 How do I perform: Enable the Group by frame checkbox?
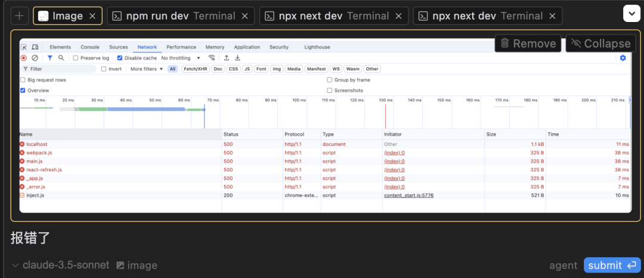pyautogui.click(x=329, y=80)
